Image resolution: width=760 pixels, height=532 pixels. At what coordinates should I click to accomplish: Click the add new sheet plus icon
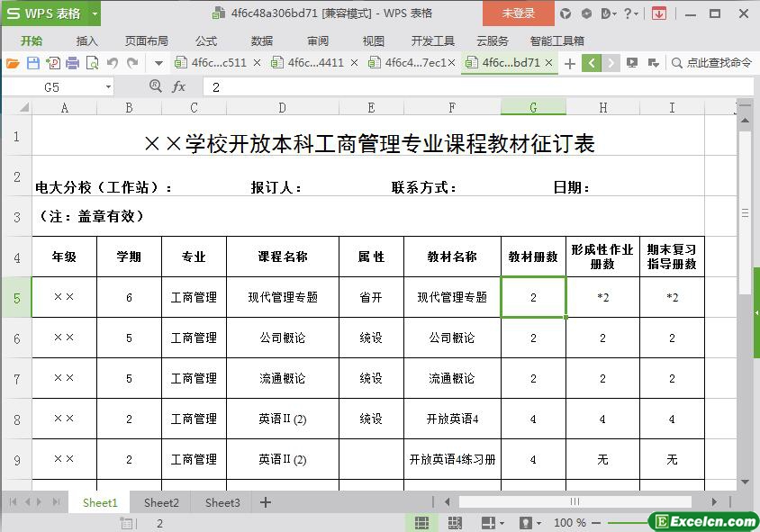click(266, 502)
